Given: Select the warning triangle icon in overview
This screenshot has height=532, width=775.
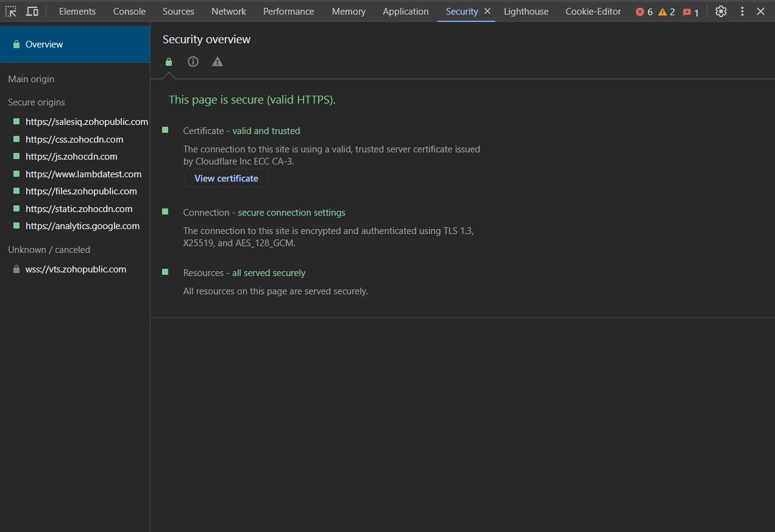Looking at the screenshot, I should (x=218, y=62).
